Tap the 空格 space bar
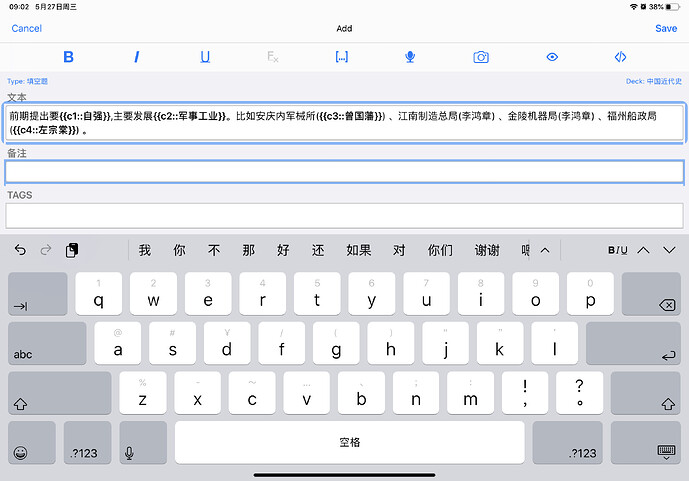The image size is (689, 481). click(x=350, y=442)
